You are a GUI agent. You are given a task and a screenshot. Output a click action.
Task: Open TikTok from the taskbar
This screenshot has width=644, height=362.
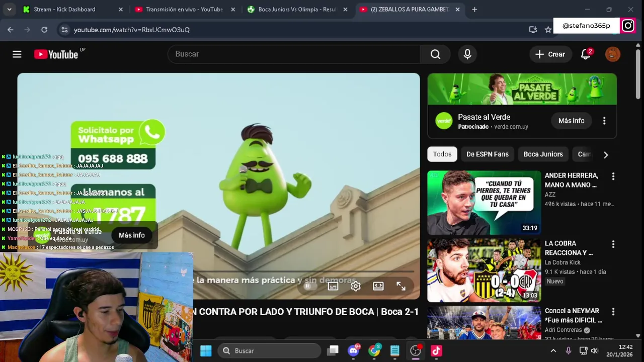[436, 351]
